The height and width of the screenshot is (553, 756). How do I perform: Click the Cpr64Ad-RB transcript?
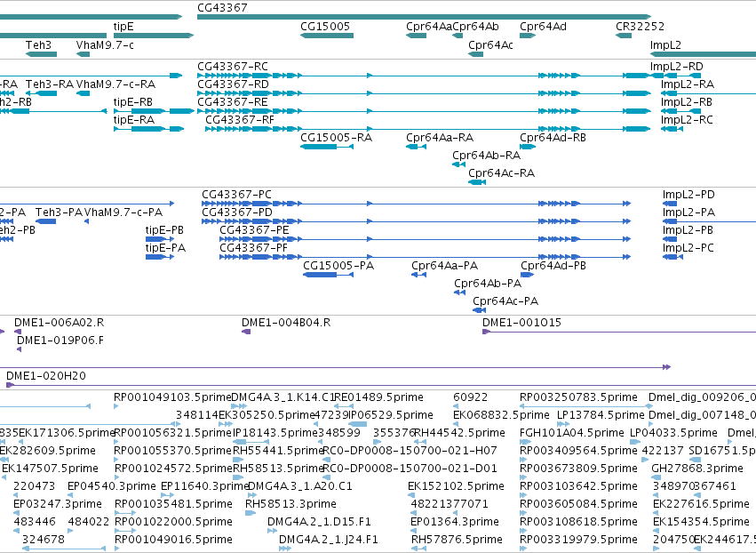(528, 147)
